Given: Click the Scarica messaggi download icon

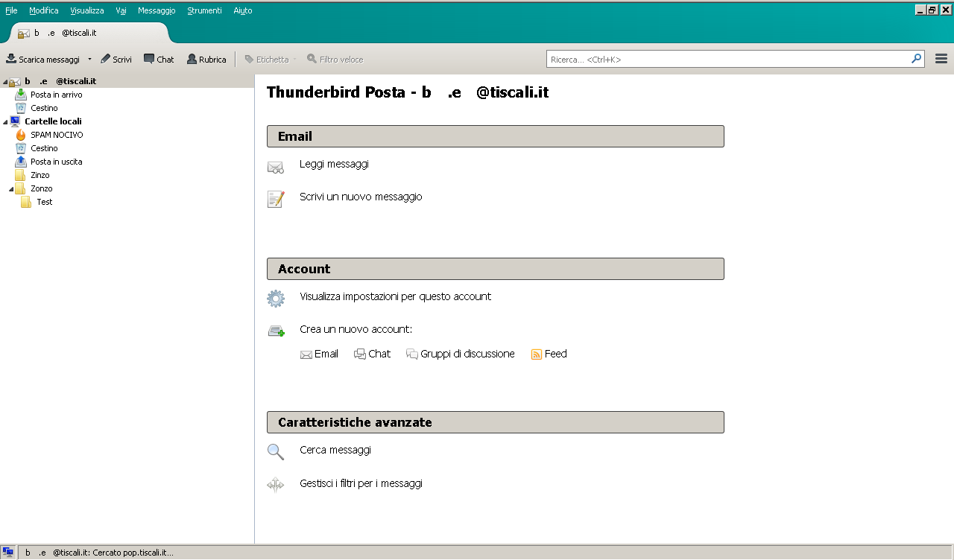Looking at the screenshot, I should pyautogui.click(x=12, y=59).
